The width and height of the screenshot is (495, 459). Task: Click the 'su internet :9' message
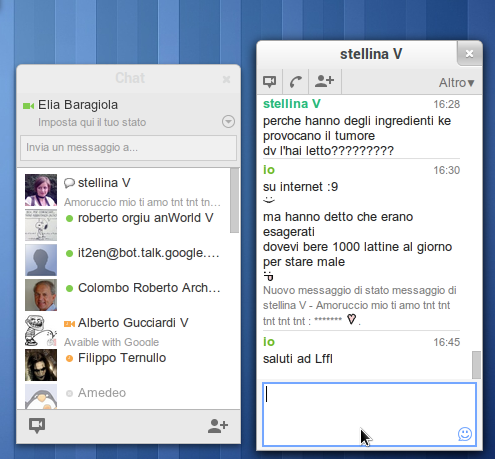click(300, 187)
